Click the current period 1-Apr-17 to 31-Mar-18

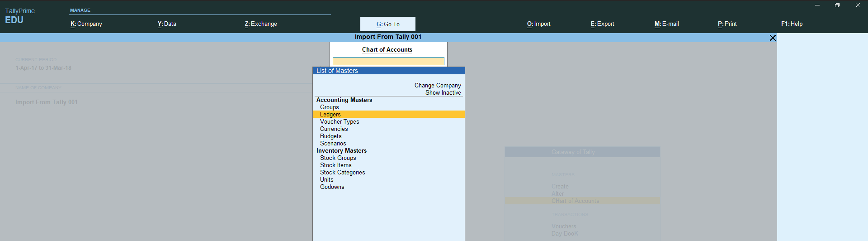[x=43, y=68]
